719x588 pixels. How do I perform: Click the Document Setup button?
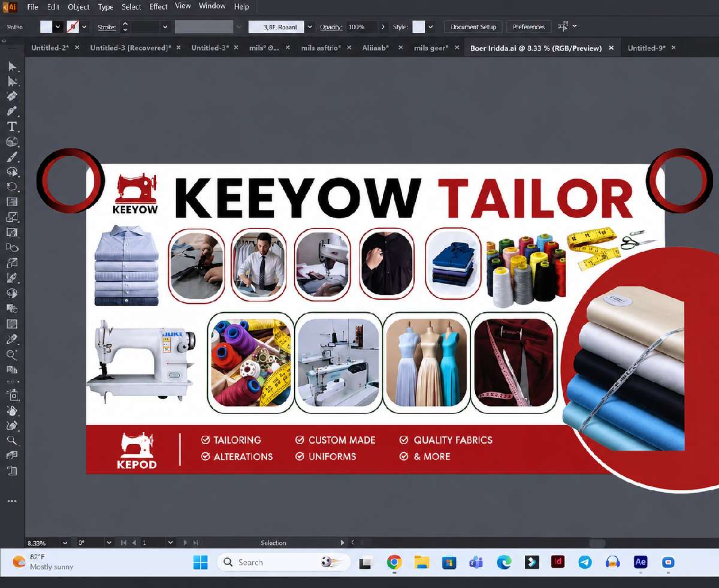[473, 27]
